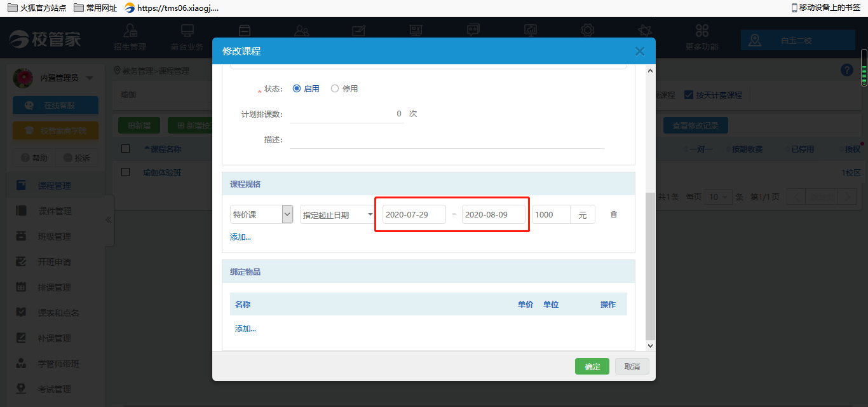This screenshot has height=407, width=868.
Task: Click the 考试管理 sidebar icon
Action: point(21,389)
